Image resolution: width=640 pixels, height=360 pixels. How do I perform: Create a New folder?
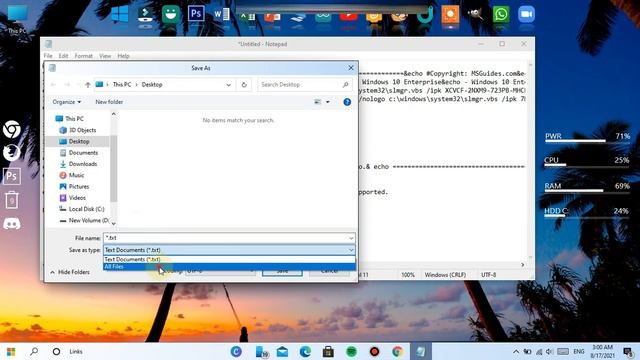109,102
